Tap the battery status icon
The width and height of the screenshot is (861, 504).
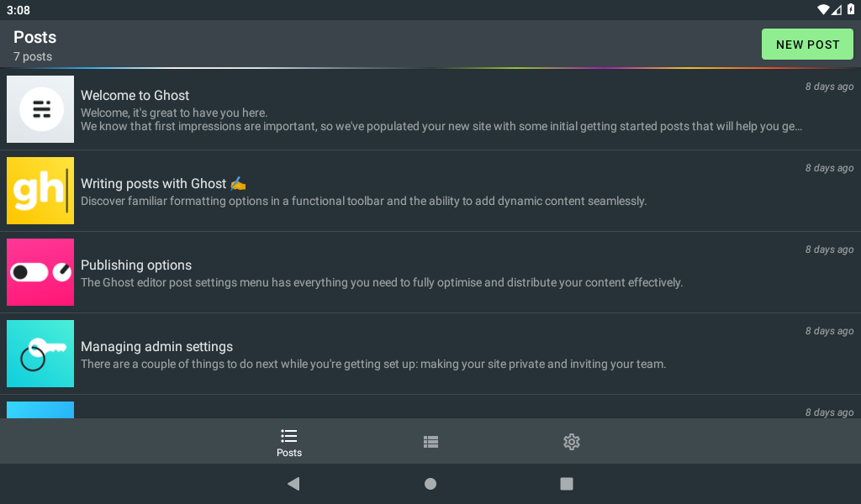click(x=850, y=10)
